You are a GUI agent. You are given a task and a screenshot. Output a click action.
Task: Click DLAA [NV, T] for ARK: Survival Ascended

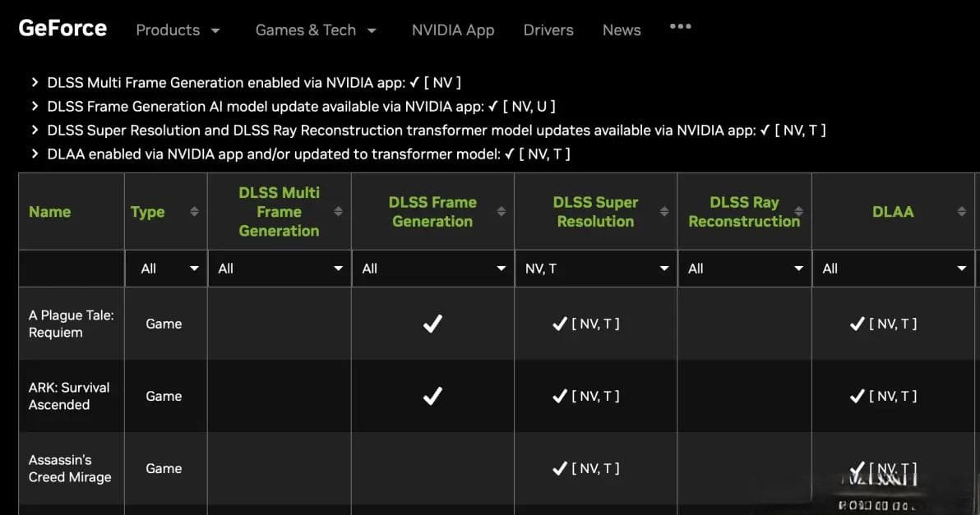tap(884, 396)
